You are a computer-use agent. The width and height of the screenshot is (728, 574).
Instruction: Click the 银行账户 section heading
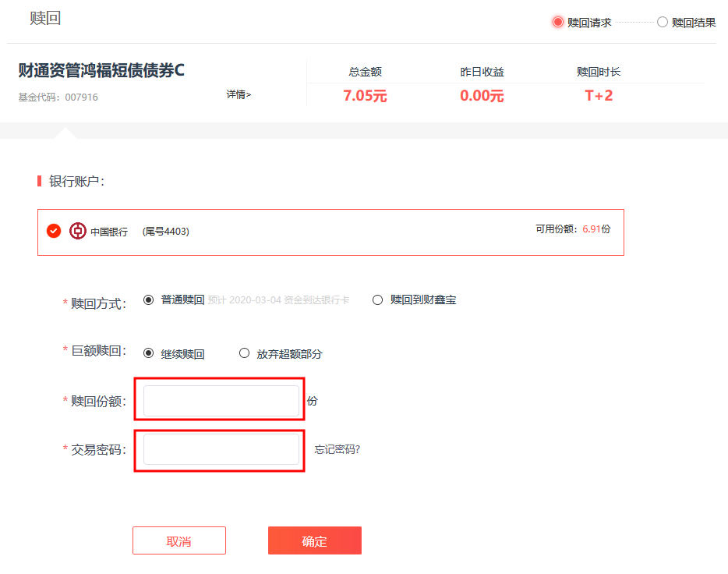coord(76,182)
